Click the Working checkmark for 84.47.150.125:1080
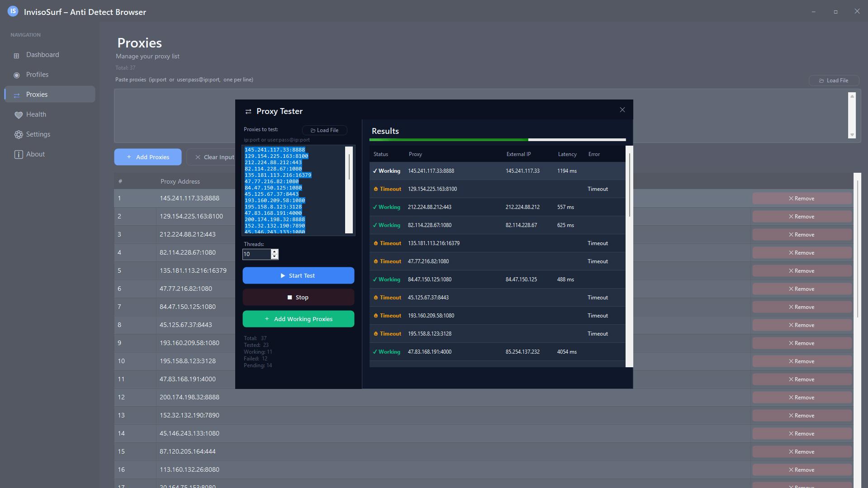Viewport: 868px width, 488px height. (x=375, y=280)
